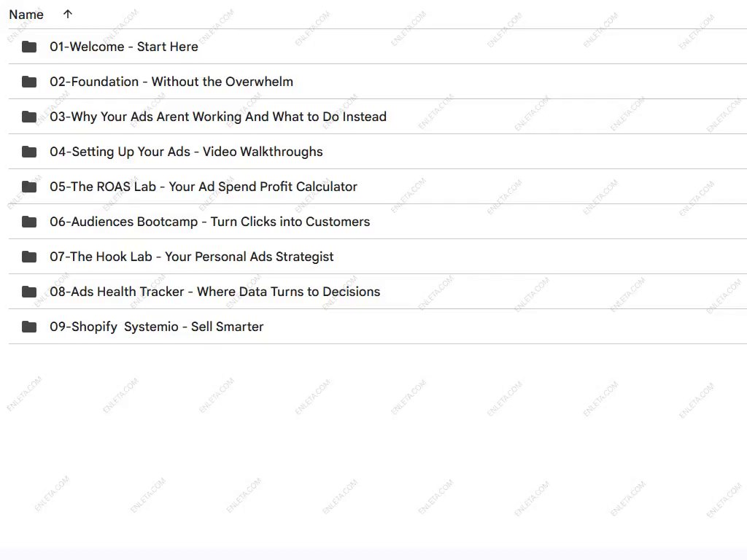Select 07-The Hook Lab folder name
747x560 pixels.
192,257
